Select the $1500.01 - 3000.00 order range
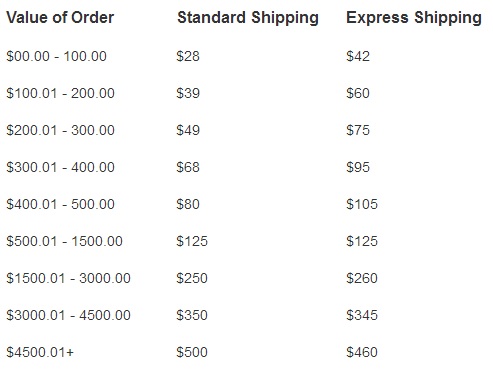This screenshot has width=493, height=378. tap(68, 278)
